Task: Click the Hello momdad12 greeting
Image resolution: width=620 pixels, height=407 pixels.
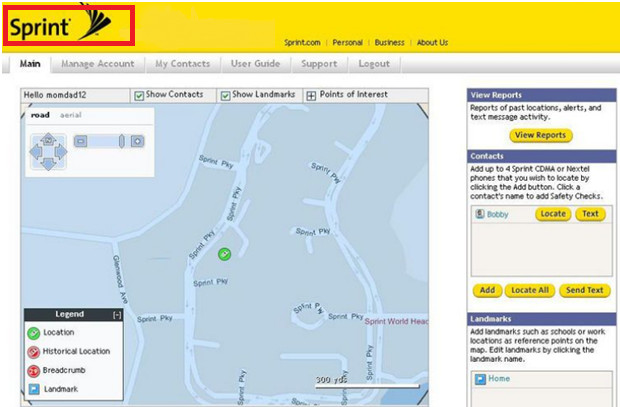Action: tap(55, 95)
